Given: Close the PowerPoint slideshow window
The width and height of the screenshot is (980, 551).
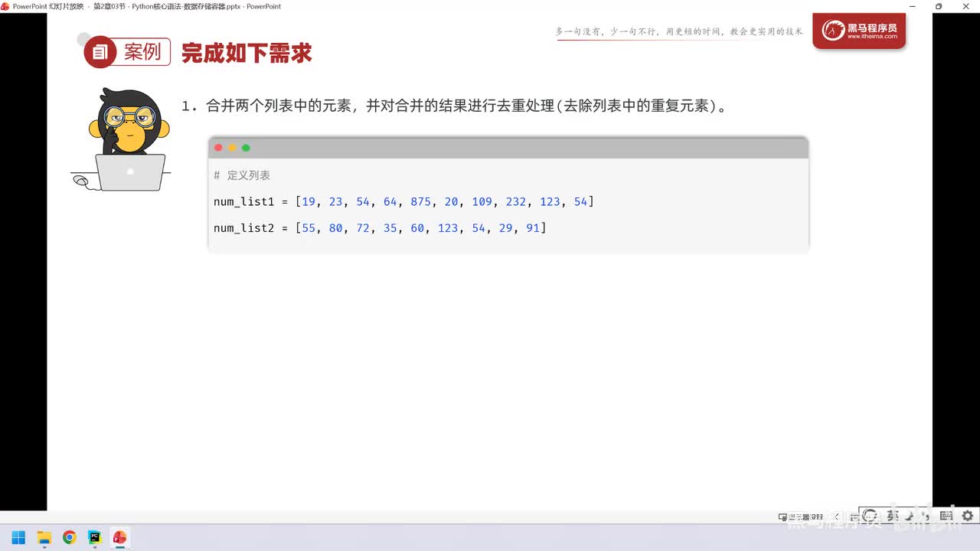Looking at the screenshot, I should pyautogui.click(x=966, y=6).
